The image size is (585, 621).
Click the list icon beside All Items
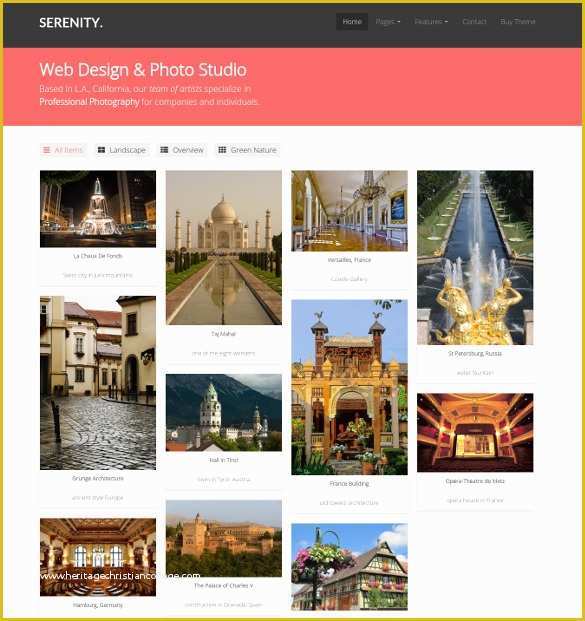(47, 150)
